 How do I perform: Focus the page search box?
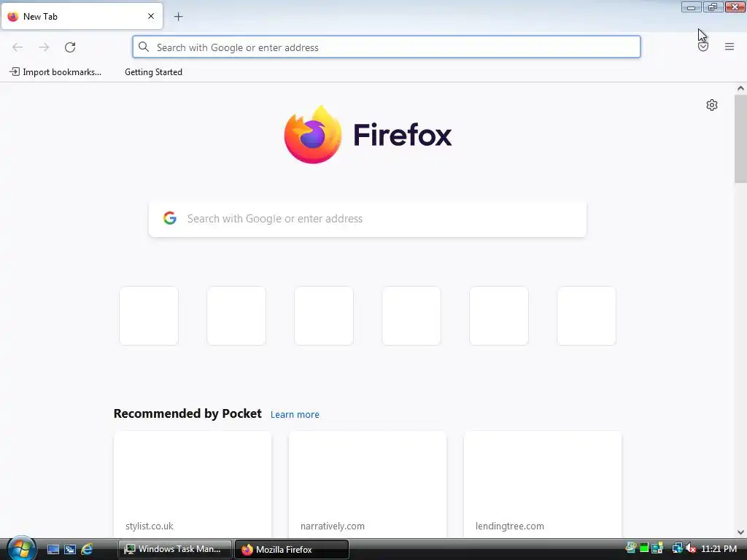(368, 219)
